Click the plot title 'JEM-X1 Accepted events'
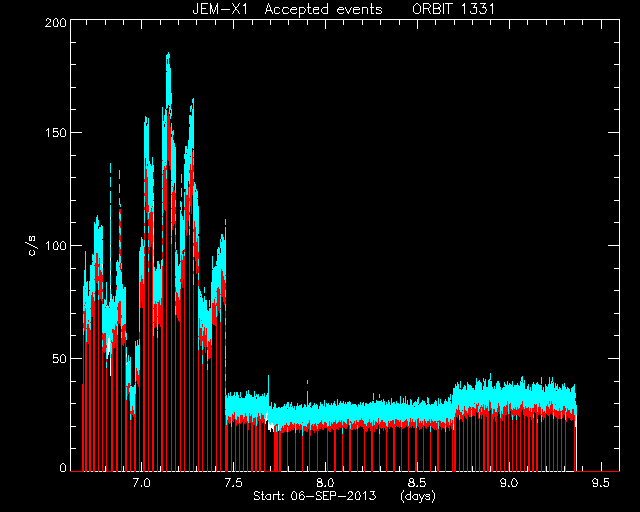 pos(287,9)
